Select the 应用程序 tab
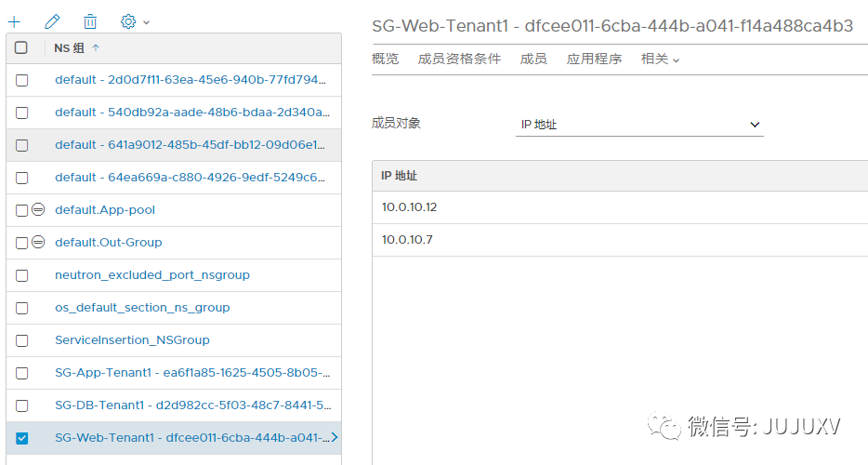The height and width of the screenshot is (465, 868). (x=594, y=59)
